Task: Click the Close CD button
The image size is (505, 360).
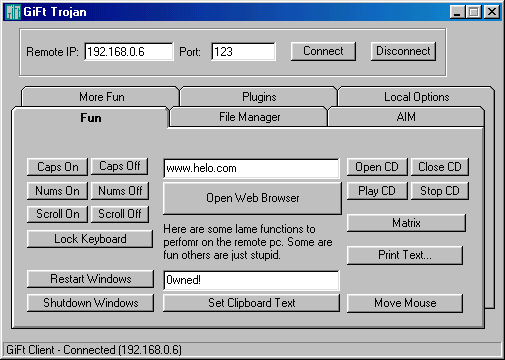Action: pyautogui.click(x=440, y=167)
